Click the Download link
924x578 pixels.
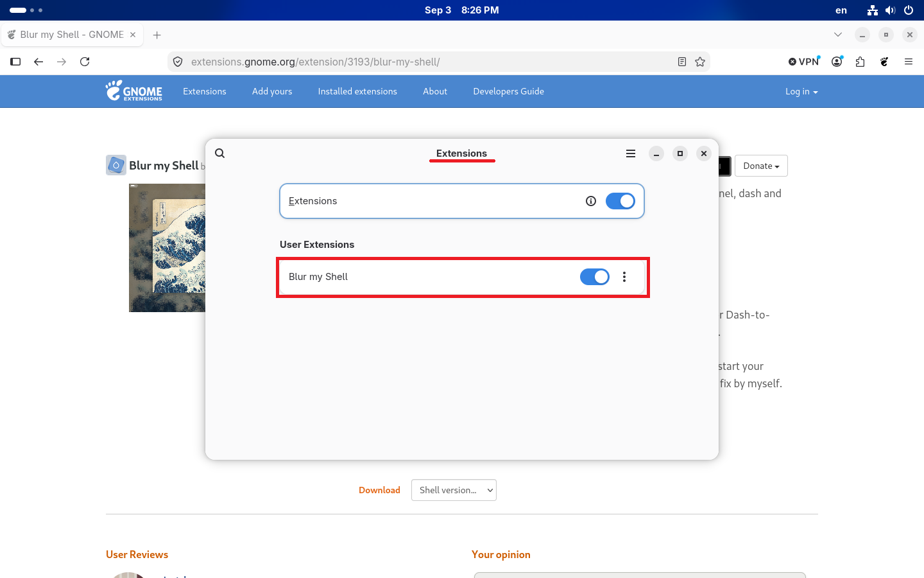point(379,490)
